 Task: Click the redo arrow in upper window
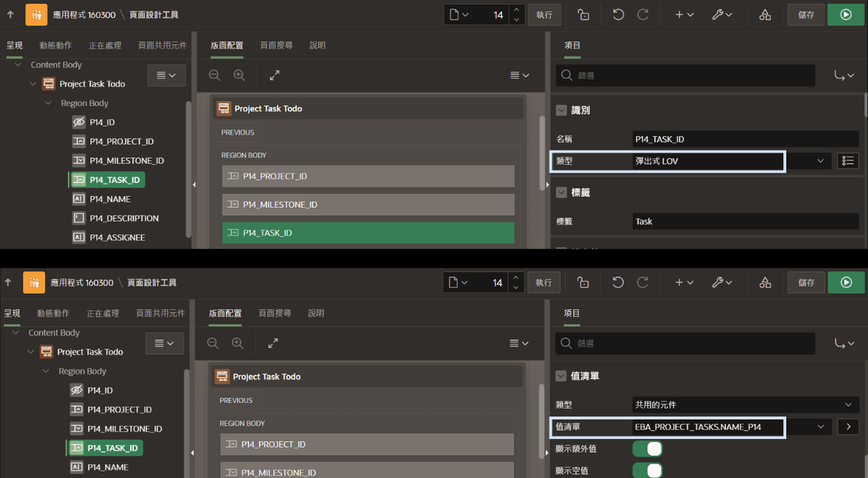(642, 14)
